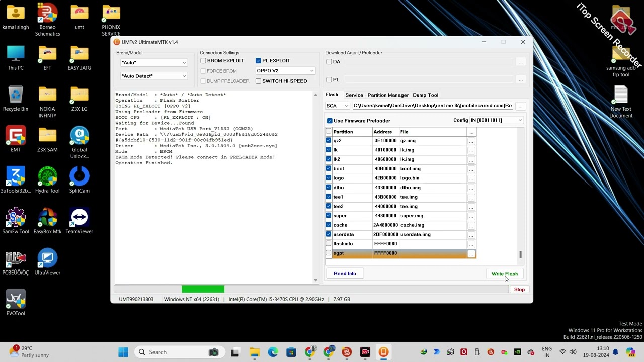Image resolution: width=644 pixels, height=362 pixels.
Task: Select the TeamViewer desktop shortcut
Action: [x=79, y=221]
